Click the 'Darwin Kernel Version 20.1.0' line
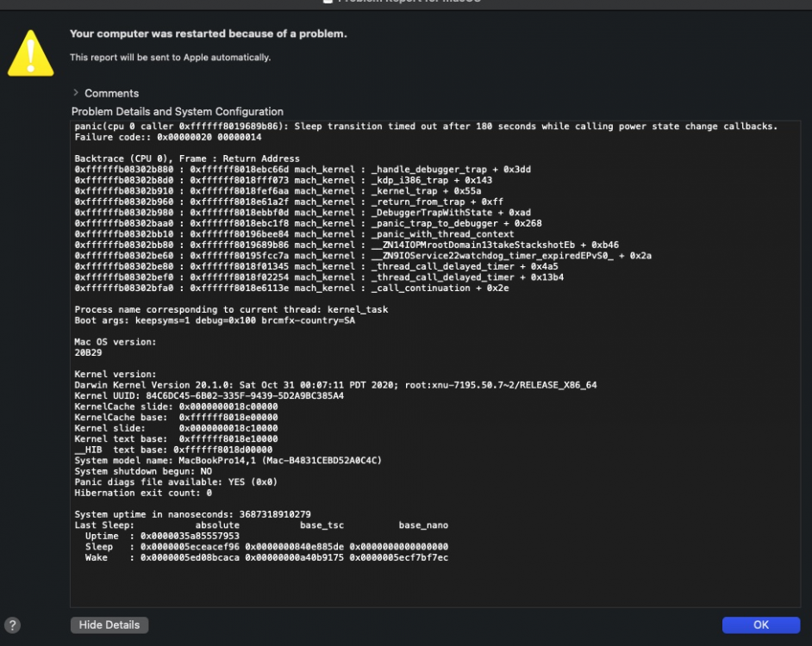 tap(335, 385)
